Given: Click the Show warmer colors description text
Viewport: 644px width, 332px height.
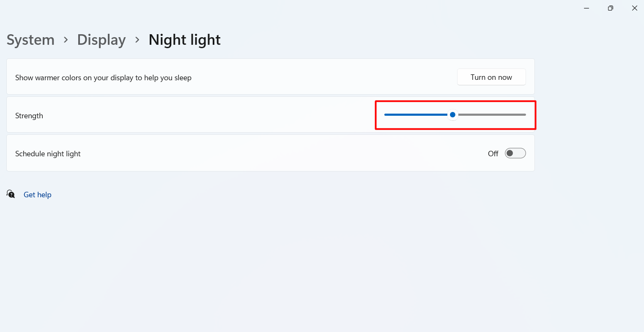Looking at the screenshot, I should [103, 78].
